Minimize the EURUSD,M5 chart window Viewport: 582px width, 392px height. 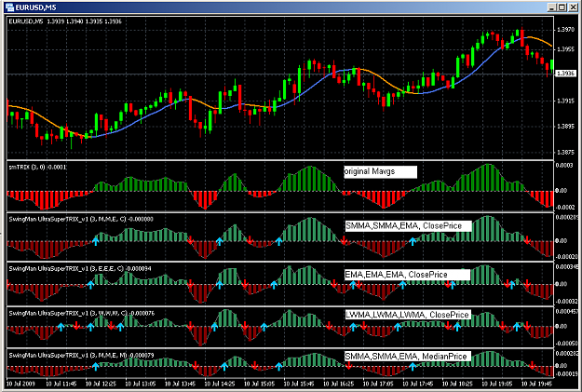point(551,7)
